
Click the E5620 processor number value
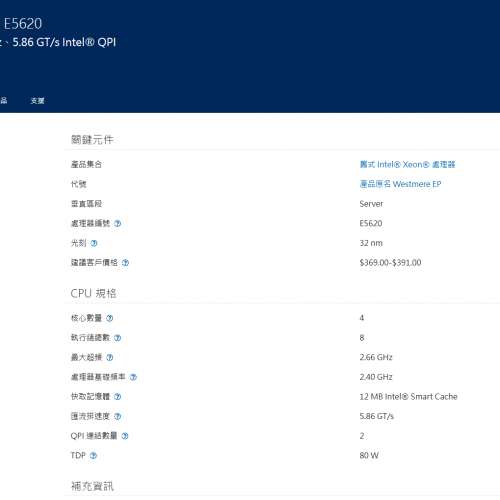[371, 223]
